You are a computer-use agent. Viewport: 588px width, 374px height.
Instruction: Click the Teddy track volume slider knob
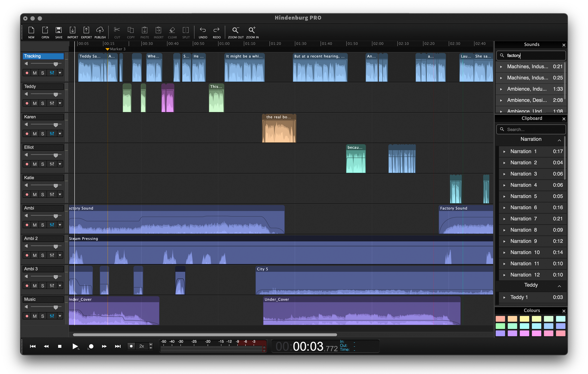pyautogui.click(x=56, y=94)
